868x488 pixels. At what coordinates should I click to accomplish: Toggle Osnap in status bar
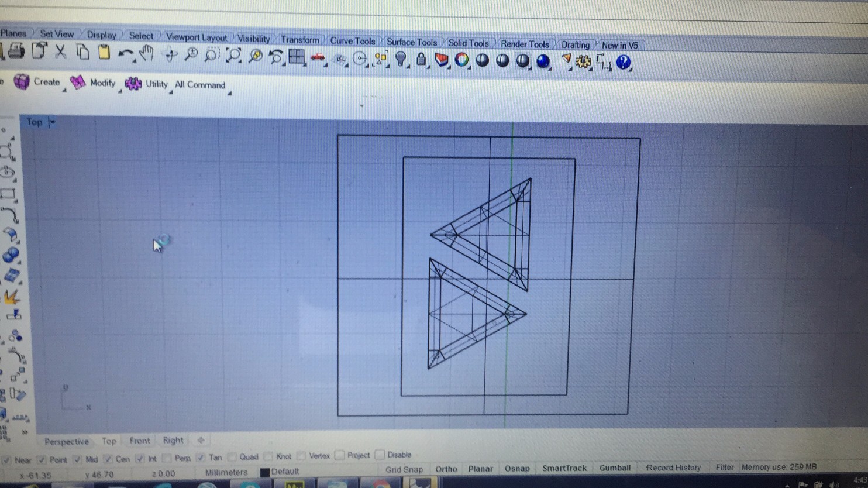(517, 468)
